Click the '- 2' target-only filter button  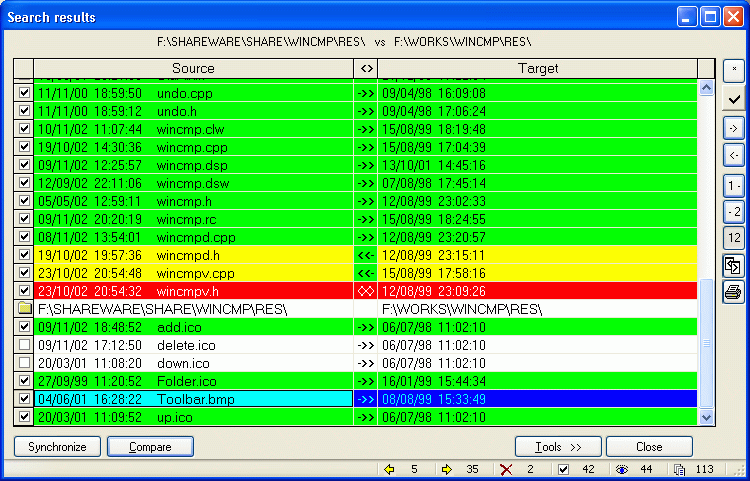tap(734, 212)
